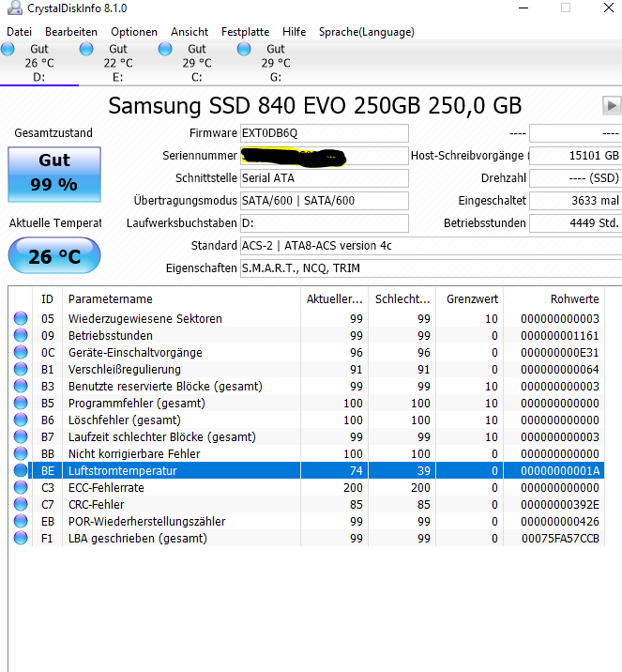The height and width of the screenshot is (672, 622).
Task: Open the Ansicht menu
Action: (190, 32)
